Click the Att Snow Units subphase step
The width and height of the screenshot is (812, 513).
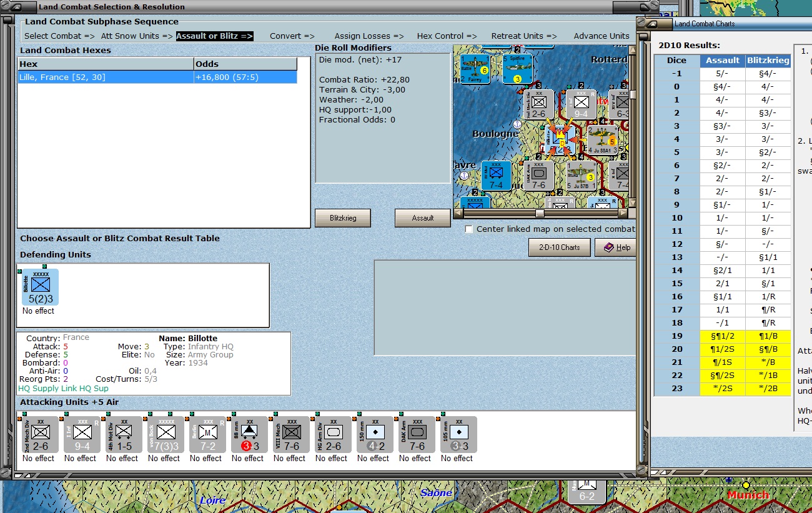[136, 36]
